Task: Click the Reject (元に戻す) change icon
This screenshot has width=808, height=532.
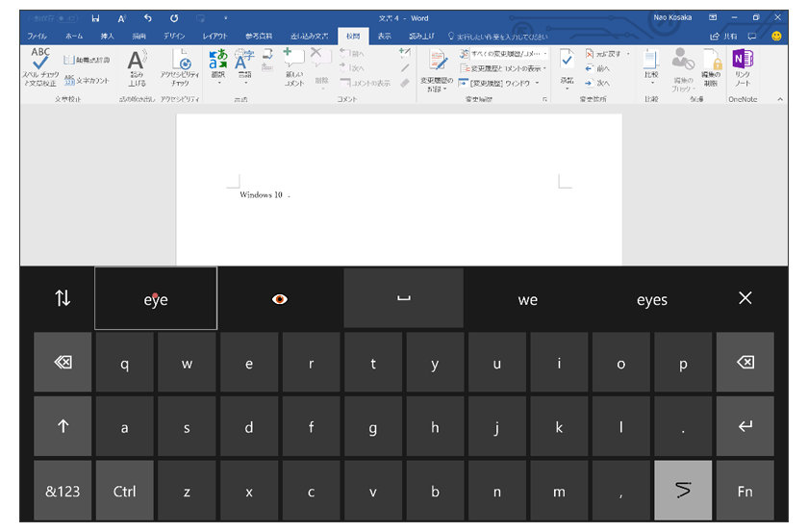Action: [x=602, y=54]
